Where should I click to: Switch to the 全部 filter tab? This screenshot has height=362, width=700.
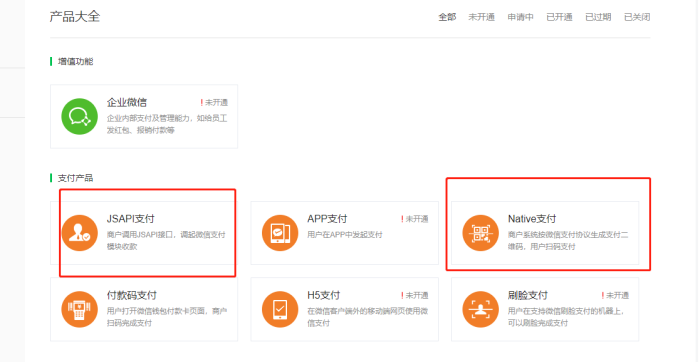pyautogui.click(x=447, y=17)
